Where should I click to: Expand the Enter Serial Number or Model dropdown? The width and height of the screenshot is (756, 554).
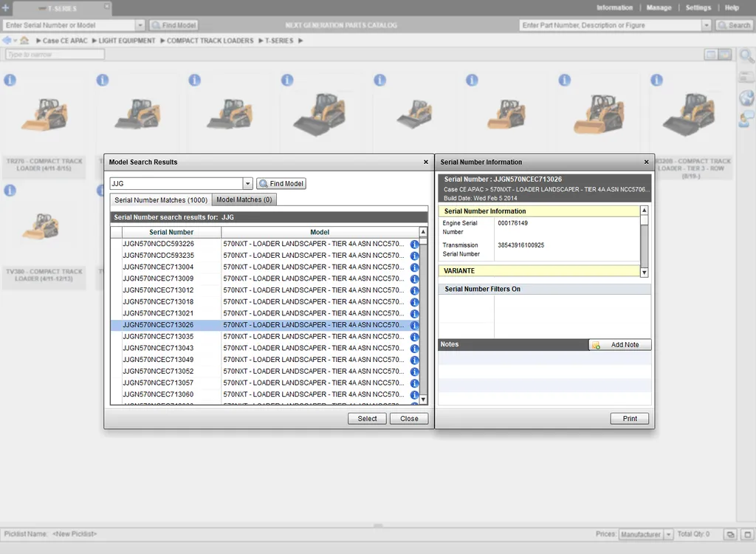140,25
